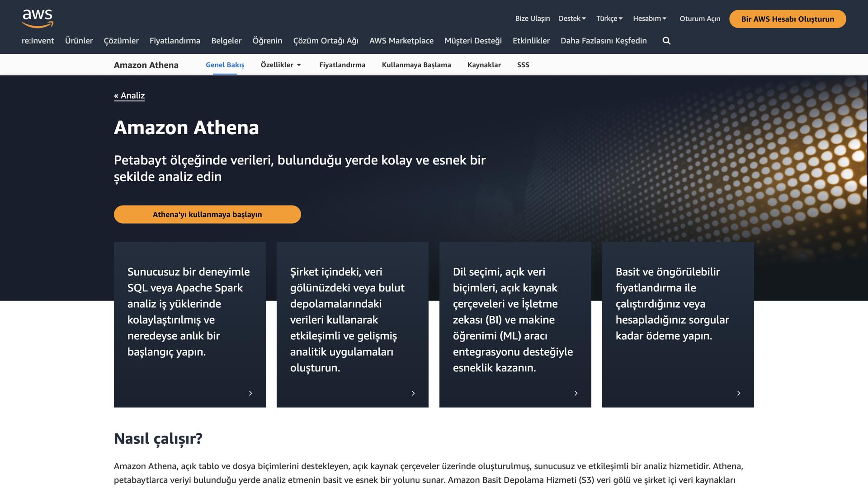Open the Türkçe language dropdown
This screenshot has height=488, width=868.
coord(609,19)
